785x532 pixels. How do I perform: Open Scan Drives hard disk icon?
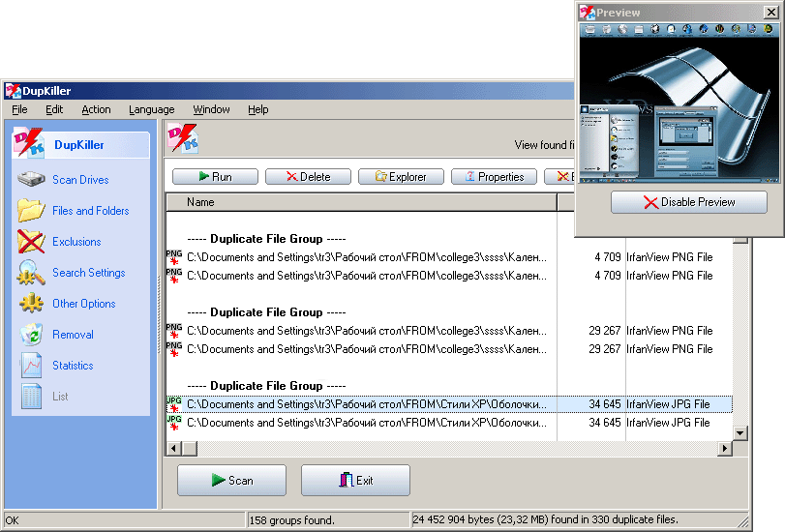click(31, 179)
